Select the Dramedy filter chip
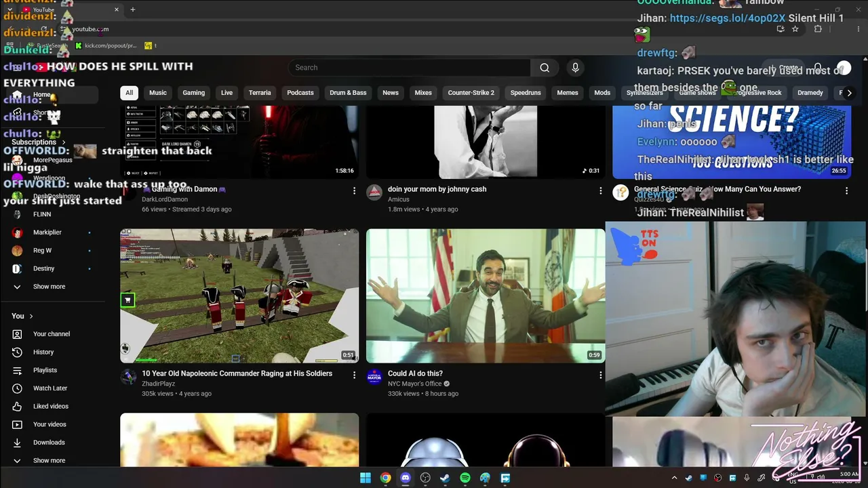This screenshot has width=868, height=488. (810, 93)
